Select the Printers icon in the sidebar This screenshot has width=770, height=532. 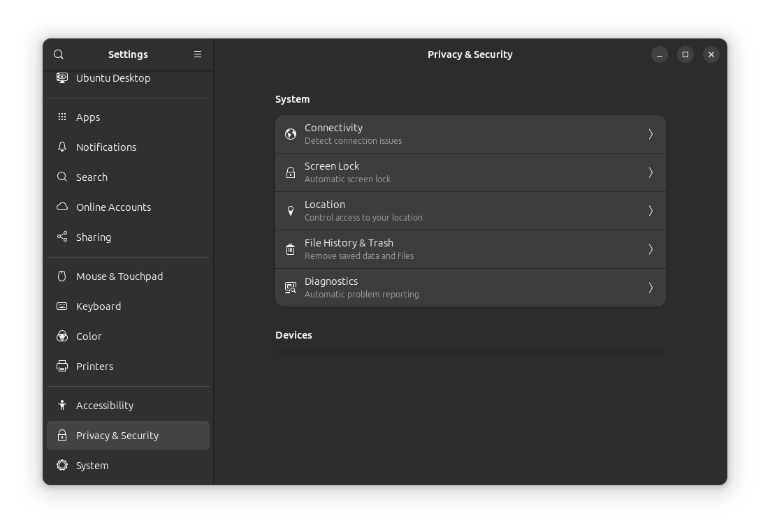61,366
